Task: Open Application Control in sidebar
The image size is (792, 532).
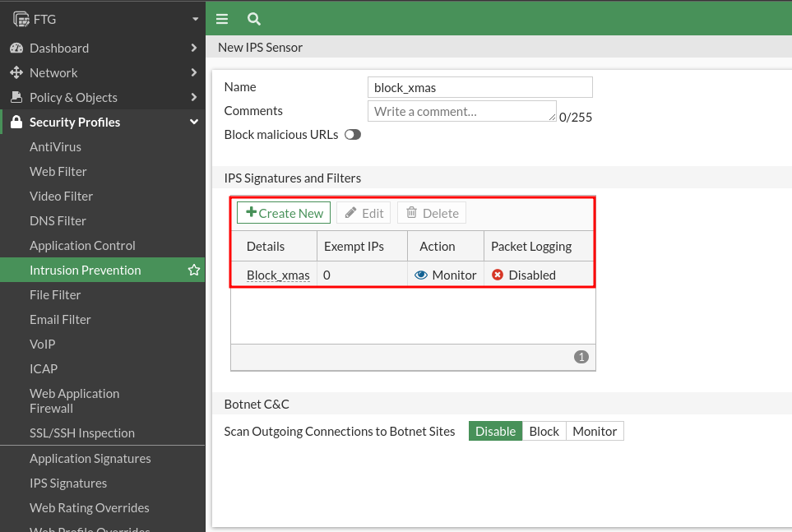Action: pos(82,246)
